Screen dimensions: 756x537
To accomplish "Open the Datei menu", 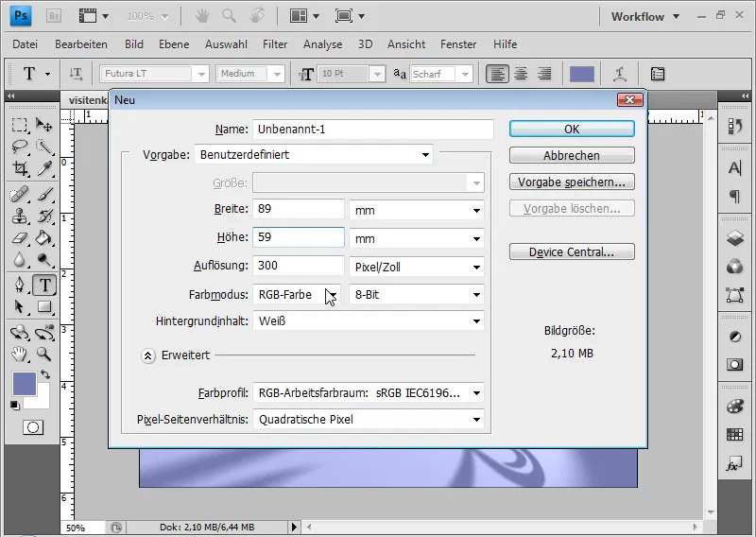I will (26, 44).
